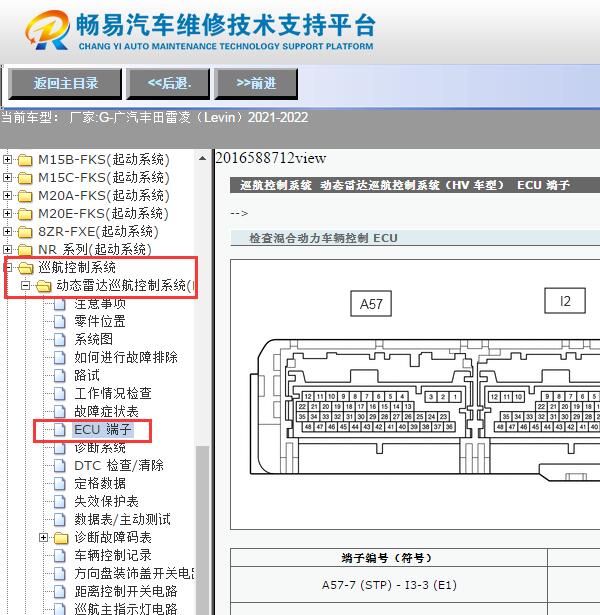This screenshot has width=600, height=615.
Task: Open the DTC 检查/清除 page
Action: 119,465
